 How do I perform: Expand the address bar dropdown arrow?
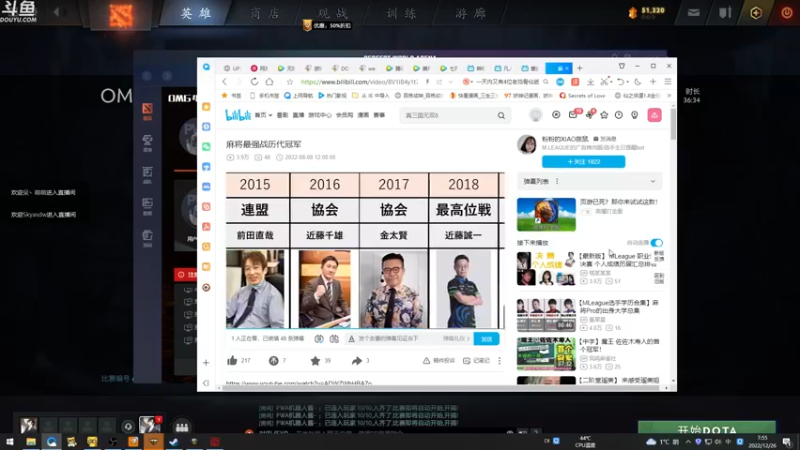[451, 82]
